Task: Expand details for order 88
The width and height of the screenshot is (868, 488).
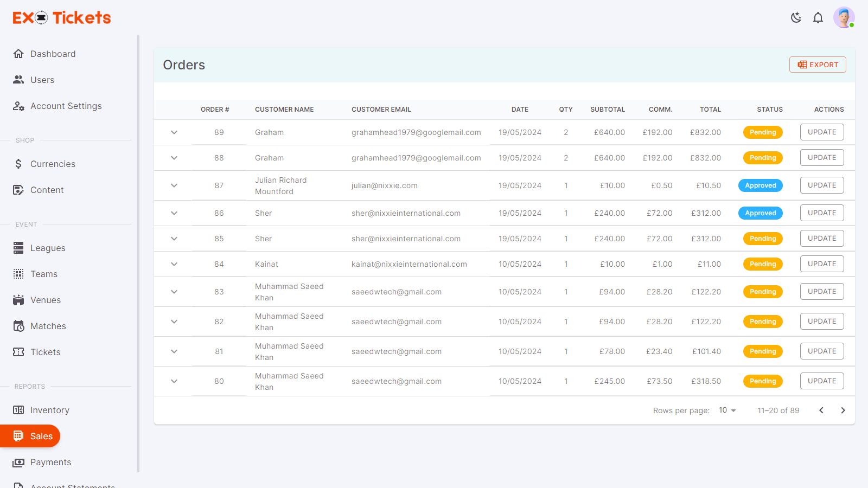Action: (x=174, y=158)
